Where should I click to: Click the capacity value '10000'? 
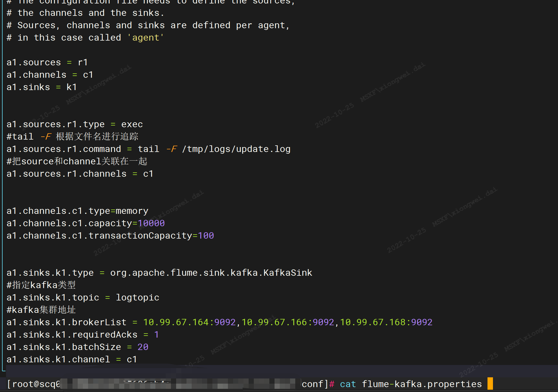(x=151, y=223)
